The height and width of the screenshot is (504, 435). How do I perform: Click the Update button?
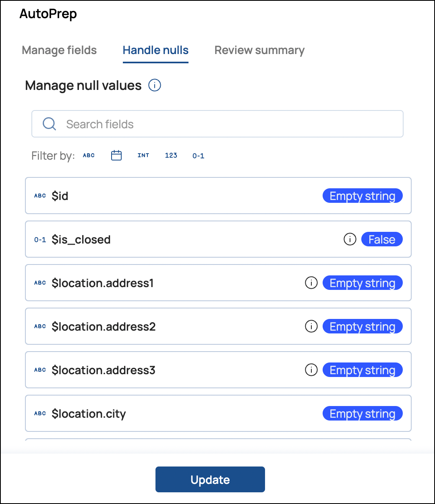tap(210, 479)
